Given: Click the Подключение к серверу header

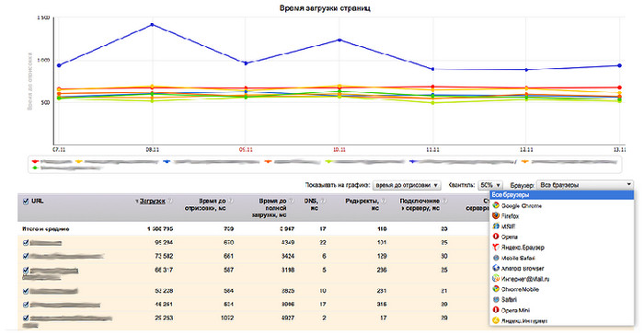Looking at the screenshot, I should [420, 204].
